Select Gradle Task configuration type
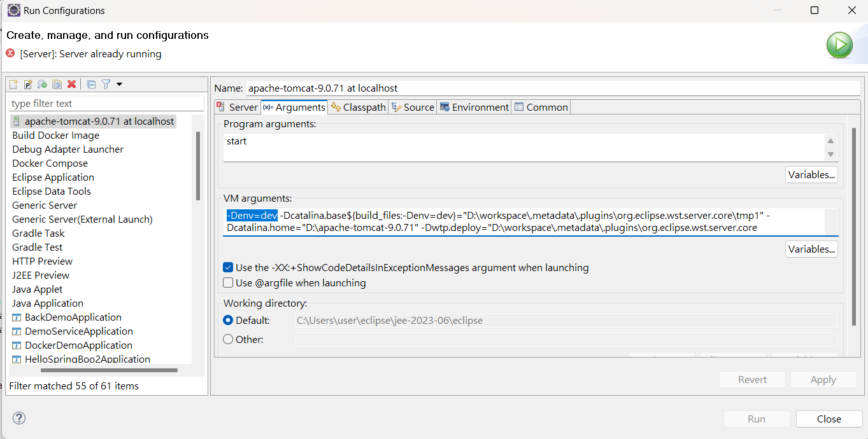The height and width of the screenshot is (439, 868). click(x=39, y=233)
